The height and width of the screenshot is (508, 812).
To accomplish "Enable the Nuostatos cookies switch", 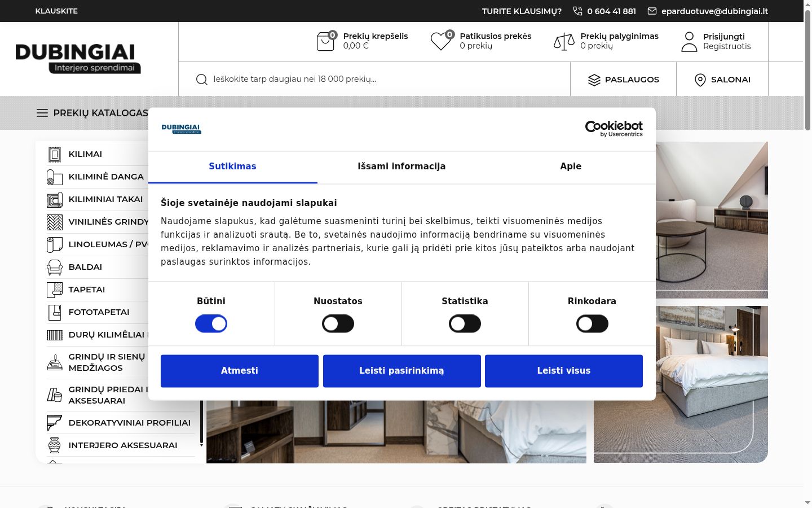I will pyautogui.click(x=338, y=324).
